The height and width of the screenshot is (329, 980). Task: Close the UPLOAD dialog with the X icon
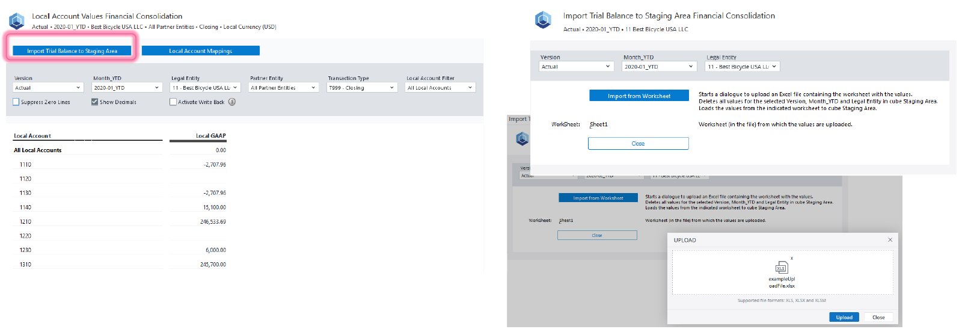tap(890, 240)
